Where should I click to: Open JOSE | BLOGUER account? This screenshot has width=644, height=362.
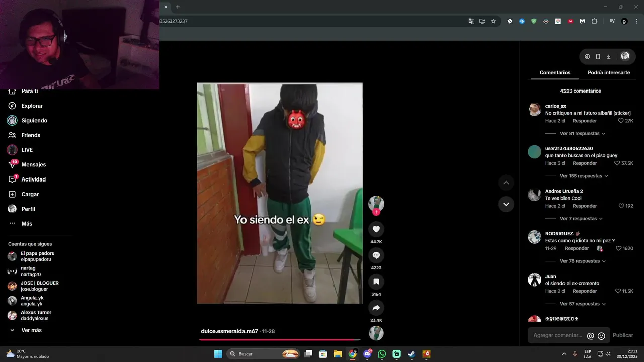[x=33, y=286]
